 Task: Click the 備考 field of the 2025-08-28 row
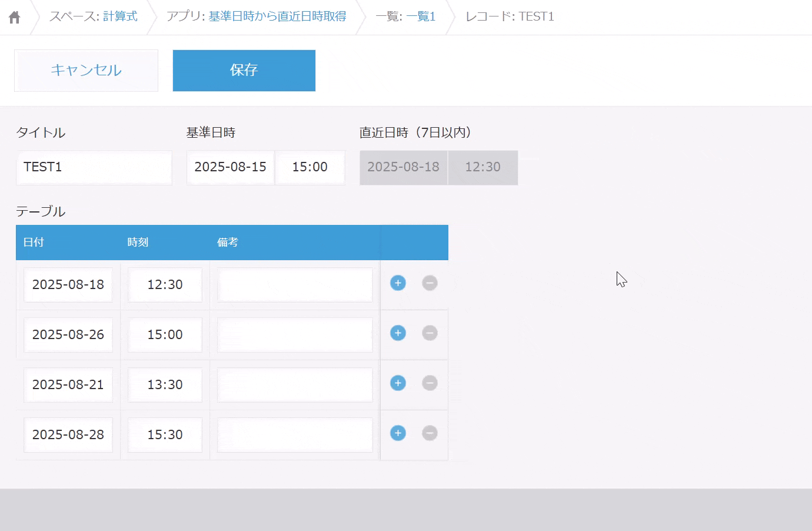295,435
